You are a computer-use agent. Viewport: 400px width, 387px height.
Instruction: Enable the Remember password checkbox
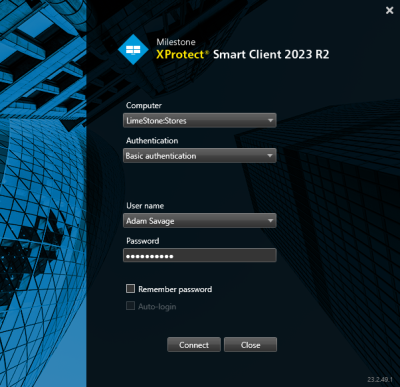tap(130, 288)
